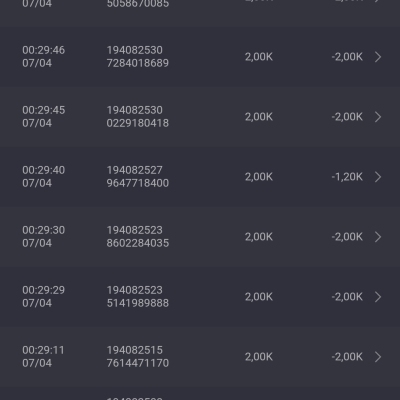Select transaction ID ending 8602284035

click(x=138, y=237)
